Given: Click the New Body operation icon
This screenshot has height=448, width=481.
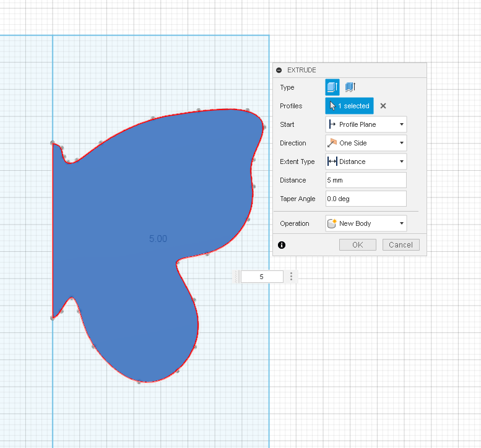Looking at the screenshot, I should [332, 223].
